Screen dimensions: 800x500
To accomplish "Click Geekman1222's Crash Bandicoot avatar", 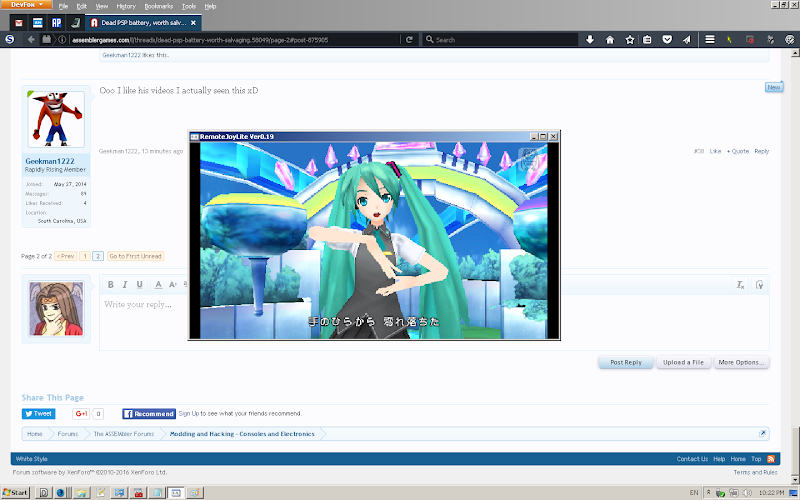I will pyautogui.click(x=56, y=120).
